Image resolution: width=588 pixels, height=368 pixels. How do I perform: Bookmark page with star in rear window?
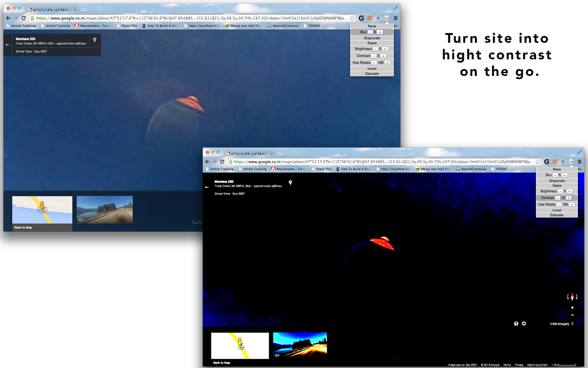(352, 18)
